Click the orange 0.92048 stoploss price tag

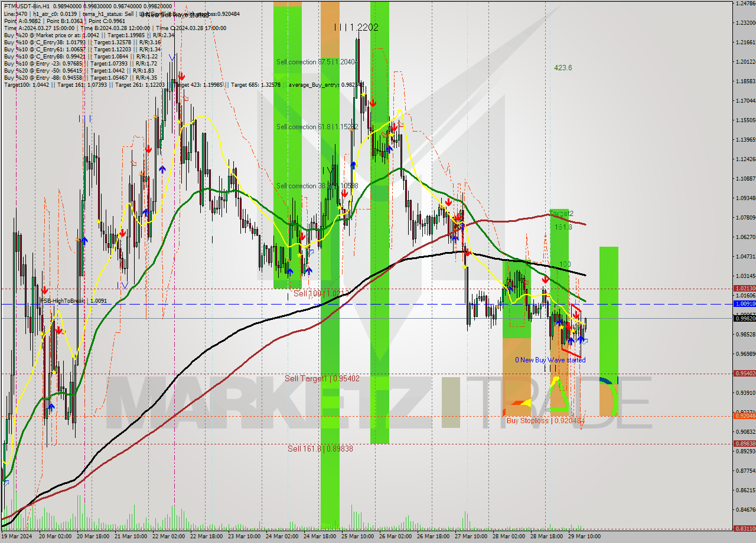(744, 416)
